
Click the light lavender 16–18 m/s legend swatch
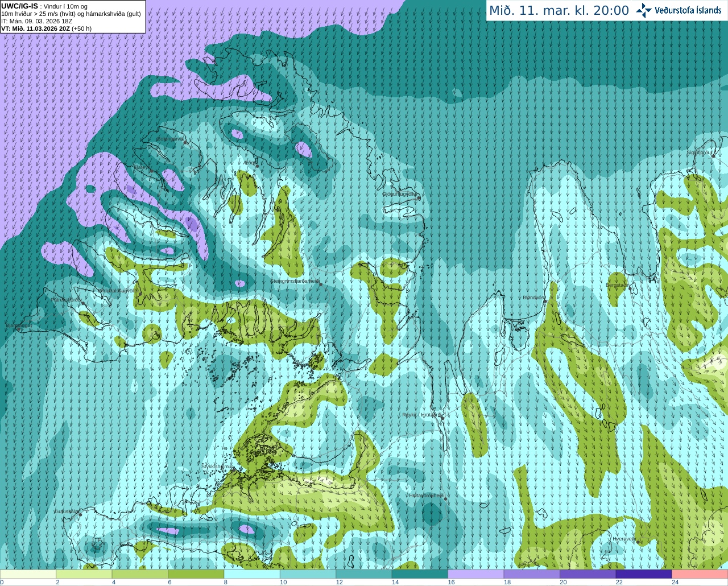click(476, 574)
